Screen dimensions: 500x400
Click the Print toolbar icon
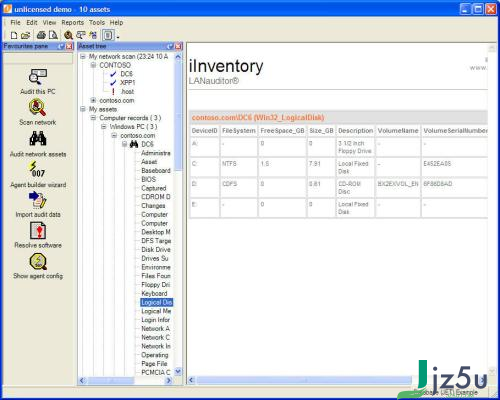point(41,35)
